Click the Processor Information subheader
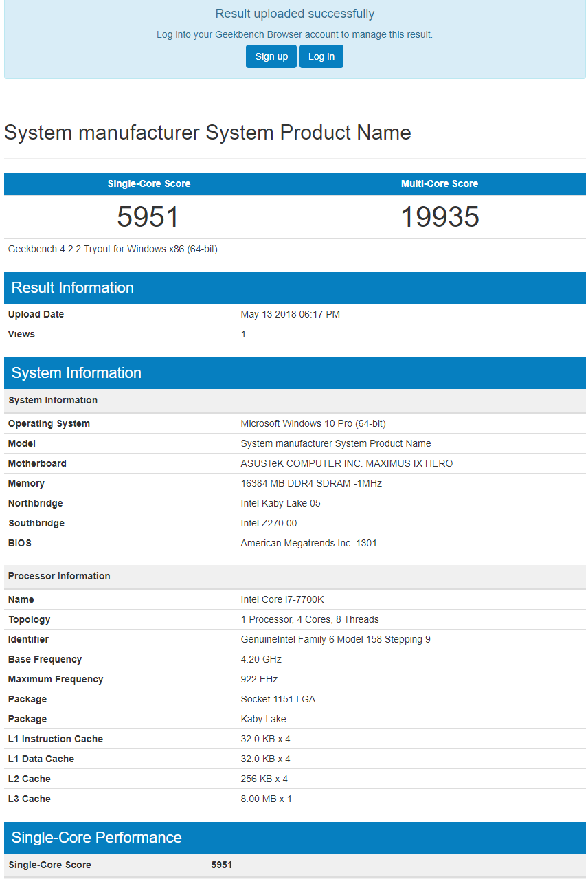Viewport: 588px width, 879px height. point(295,576)
